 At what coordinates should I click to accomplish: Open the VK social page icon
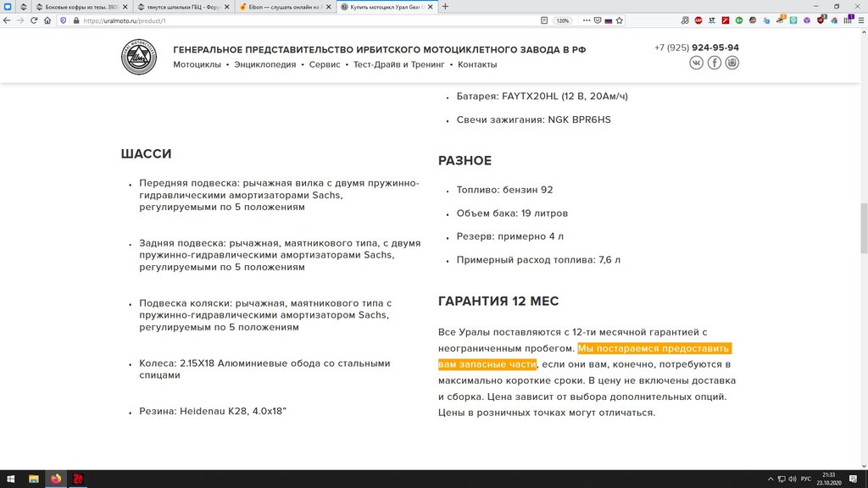[x=696, y=63]
